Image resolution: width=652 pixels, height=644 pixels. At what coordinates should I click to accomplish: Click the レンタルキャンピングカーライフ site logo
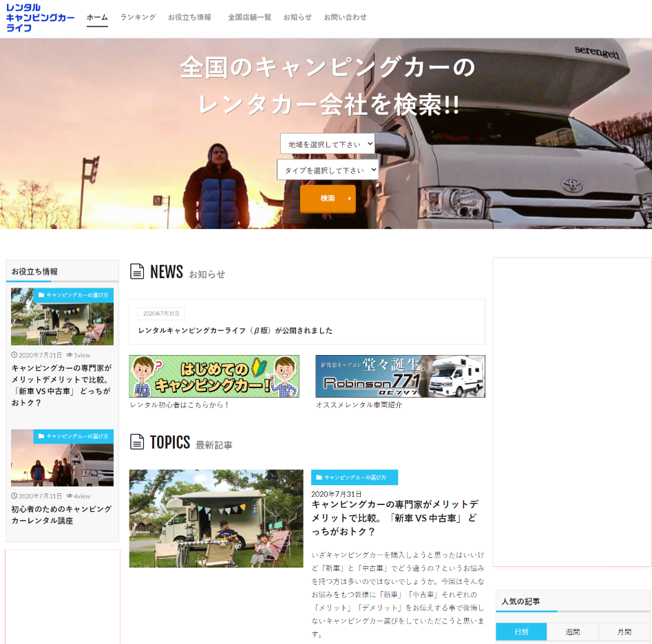pos(40,18)
